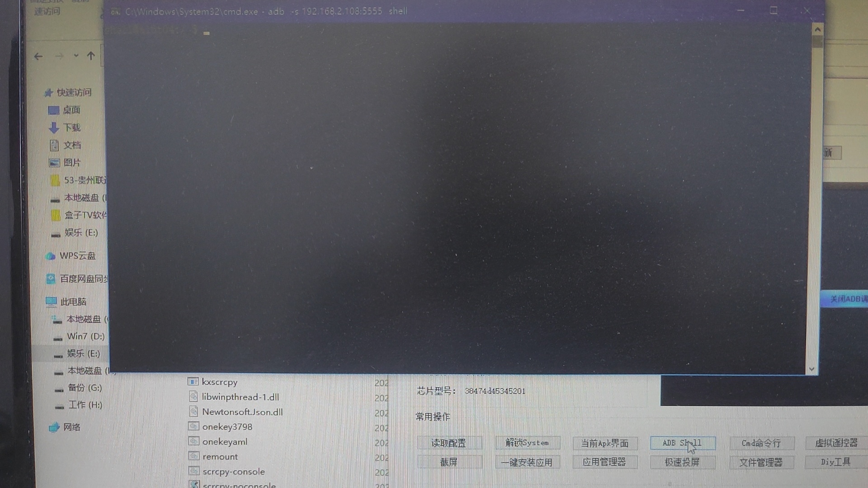Expand 此电脑 in the navigation tree
Viewport: 868px width, 488px height.
click(72, 302)
